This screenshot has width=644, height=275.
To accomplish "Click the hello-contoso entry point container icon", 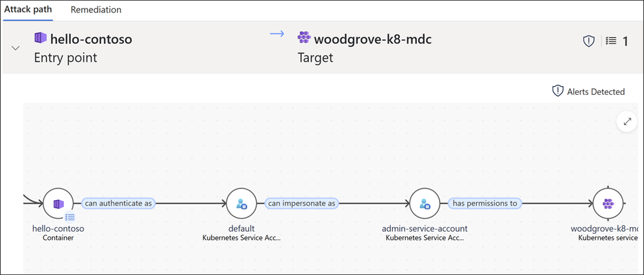I will (x=40, y=38).
